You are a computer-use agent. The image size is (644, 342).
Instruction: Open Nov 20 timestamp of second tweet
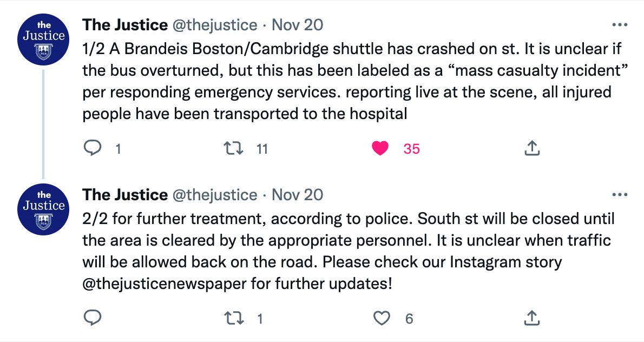coord(297,195)
